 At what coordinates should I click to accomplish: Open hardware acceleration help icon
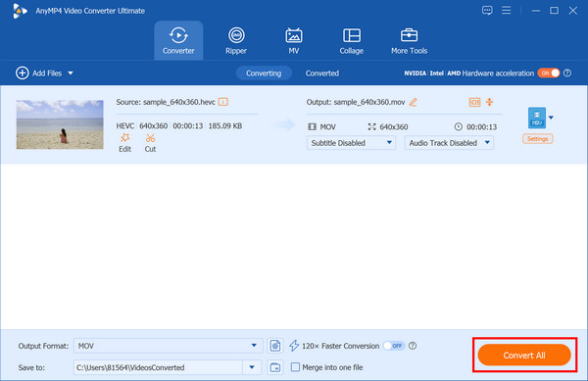click(x=567, y=73)
